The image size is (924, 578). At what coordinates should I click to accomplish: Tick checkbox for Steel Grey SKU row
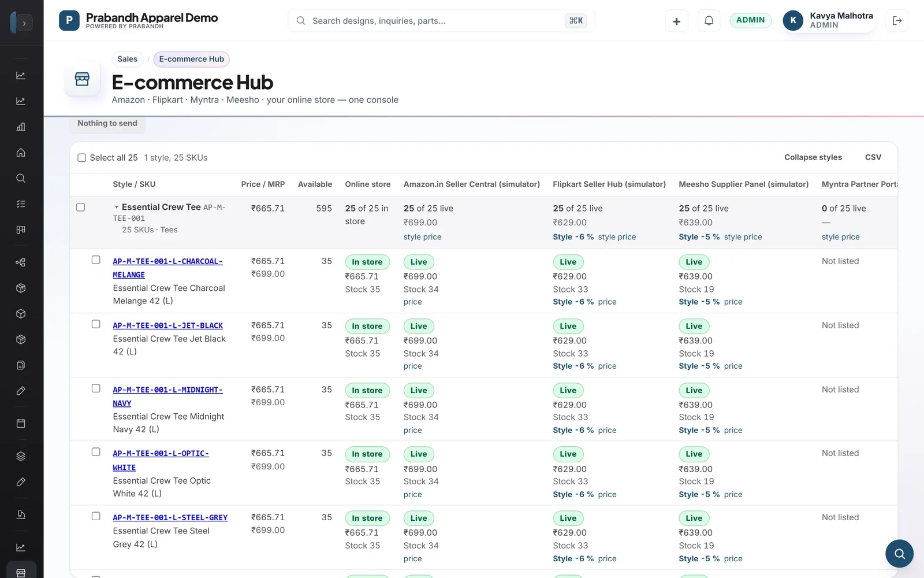(96, 516)
